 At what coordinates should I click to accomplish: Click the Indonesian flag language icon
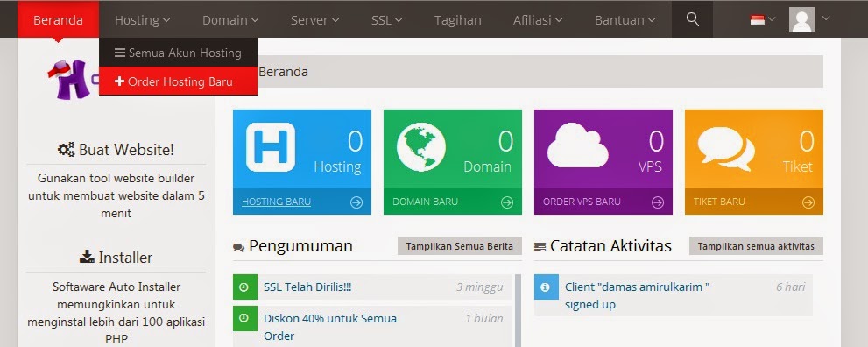click(x=758, y=20)
